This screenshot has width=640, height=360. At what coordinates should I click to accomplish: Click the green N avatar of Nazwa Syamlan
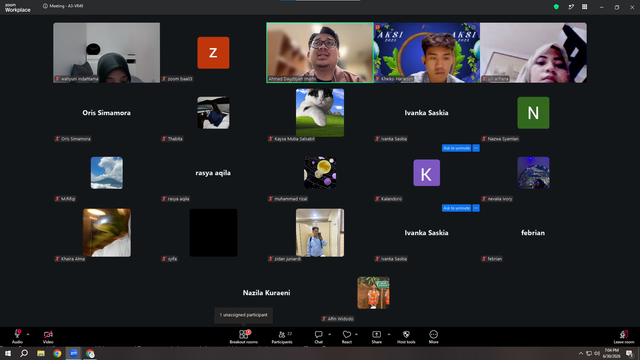point(533,113)
